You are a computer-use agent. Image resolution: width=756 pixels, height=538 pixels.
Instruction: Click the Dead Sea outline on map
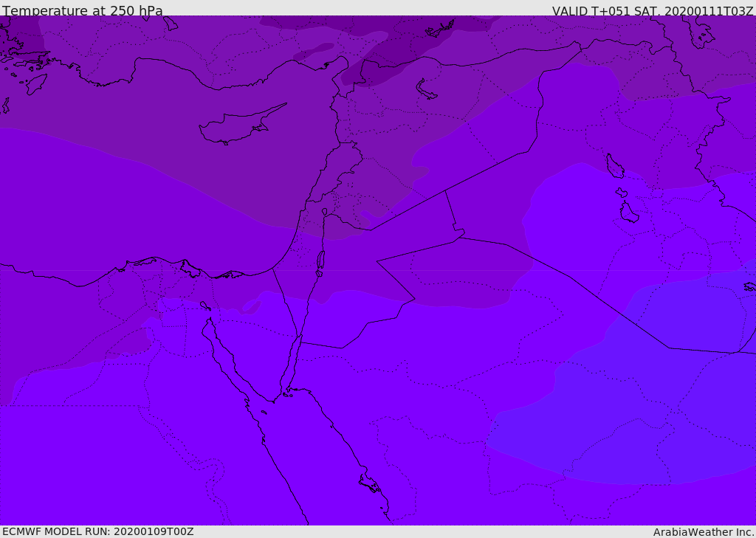320,263
